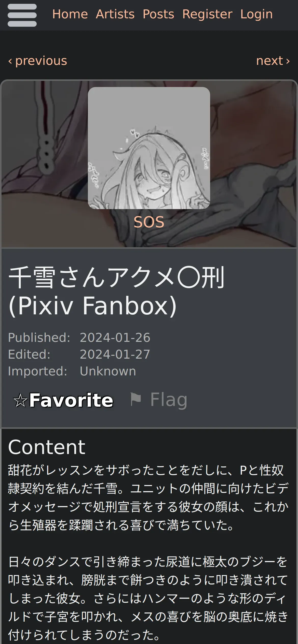Click the star icon beside Favorite
This screenshot has height=644, width=298.
point(20,400)
